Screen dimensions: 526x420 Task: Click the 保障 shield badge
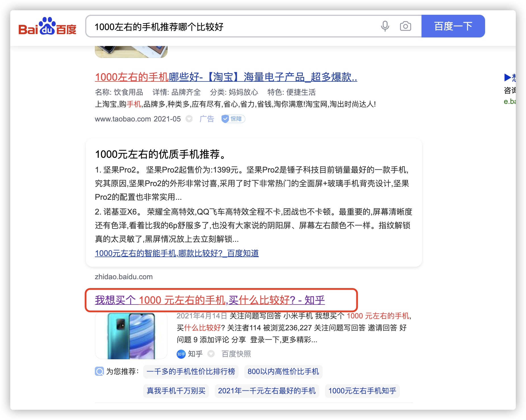tap(233, 119)
